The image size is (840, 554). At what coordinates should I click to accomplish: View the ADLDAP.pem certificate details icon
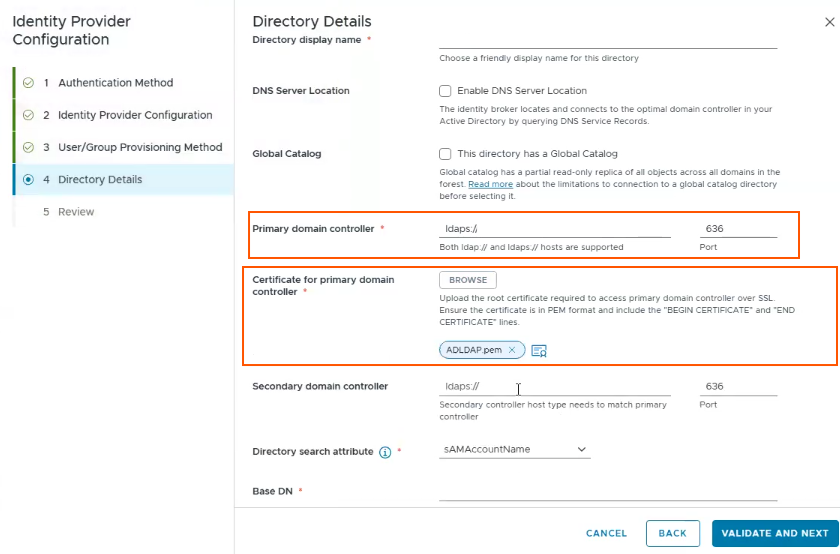[x=539, y=351]
